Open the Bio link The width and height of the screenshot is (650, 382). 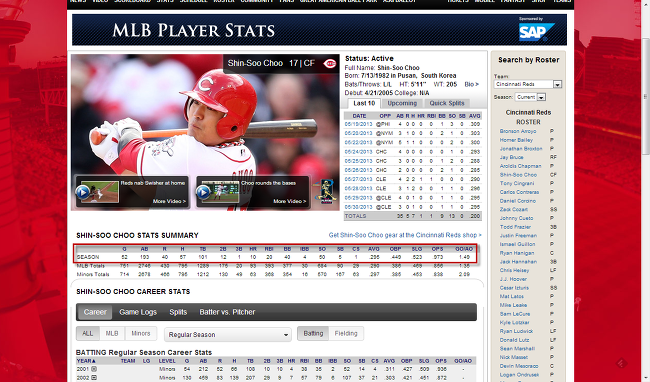click(x=471, y=84)
